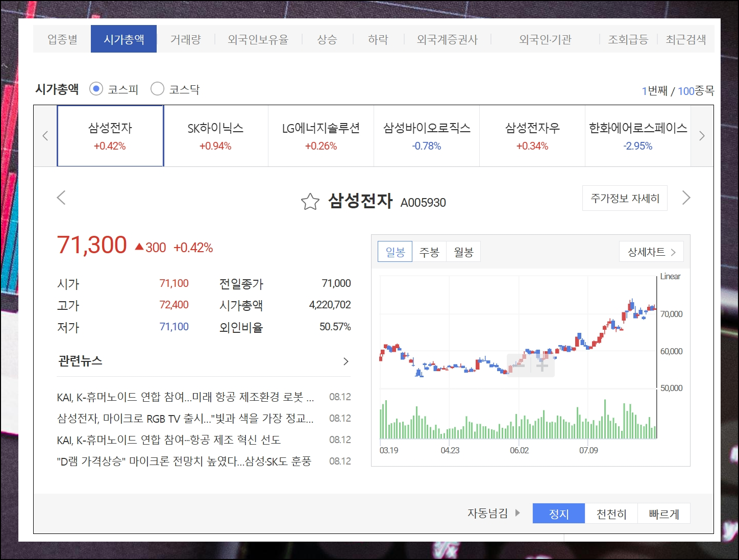Switch to 외국인보유율 tab
The width and height of the screenshot is (739, 560).
[x=258, y=39]
